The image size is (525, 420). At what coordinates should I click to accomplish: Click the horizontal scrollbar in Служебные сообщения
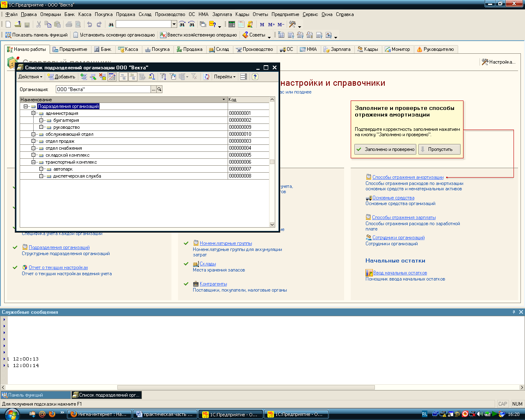(246, 387)
